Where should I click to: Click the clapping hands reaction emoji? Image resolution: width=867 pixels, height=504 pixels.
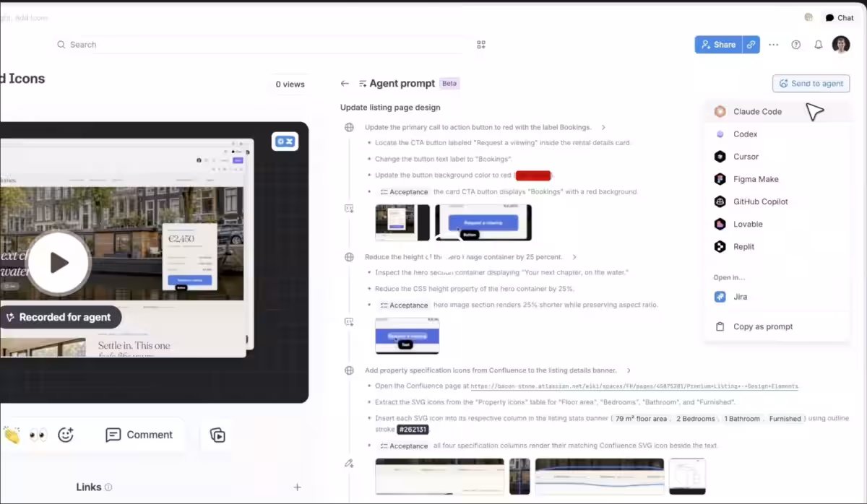(11, 435)
